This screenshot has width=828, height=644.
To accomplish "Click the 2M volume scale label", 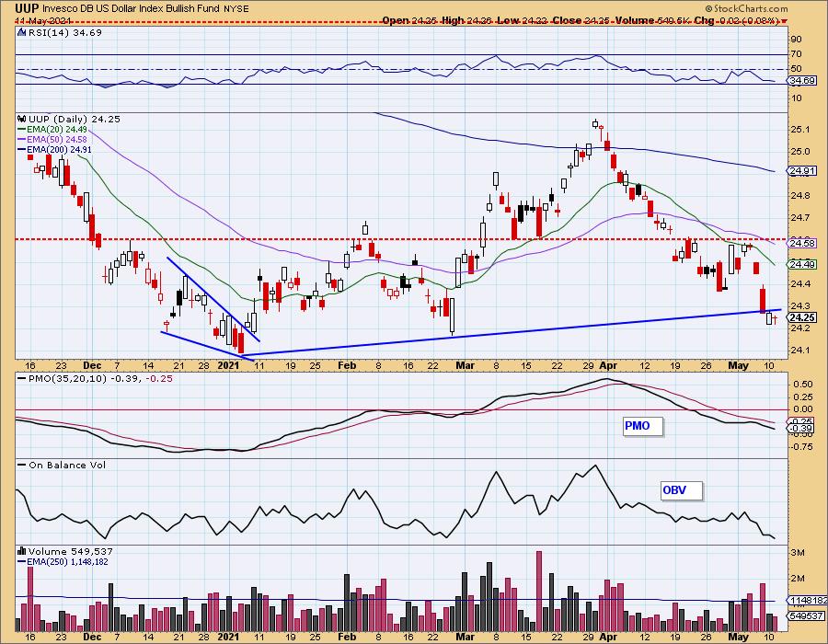I will (798, 579).
